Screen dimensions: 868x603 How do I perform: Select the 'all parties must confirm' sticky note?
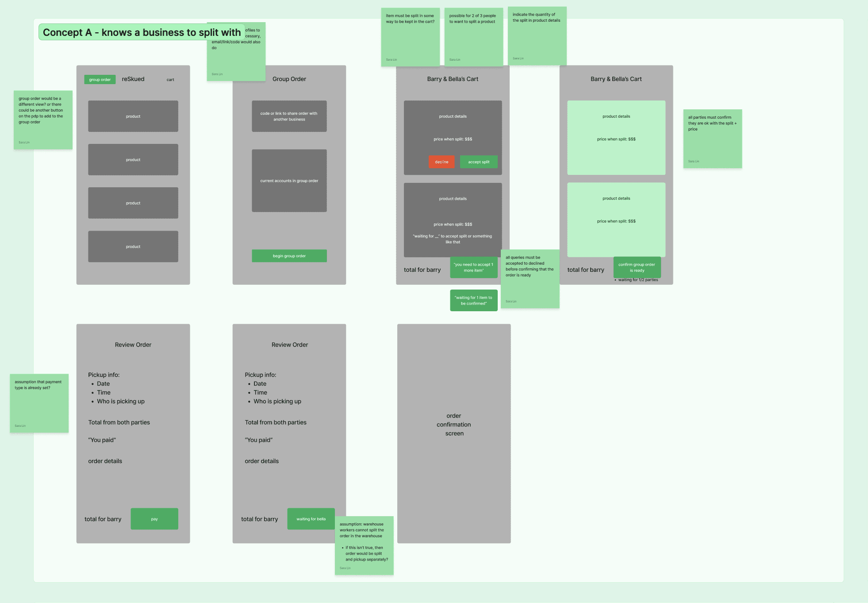(712, 139)
